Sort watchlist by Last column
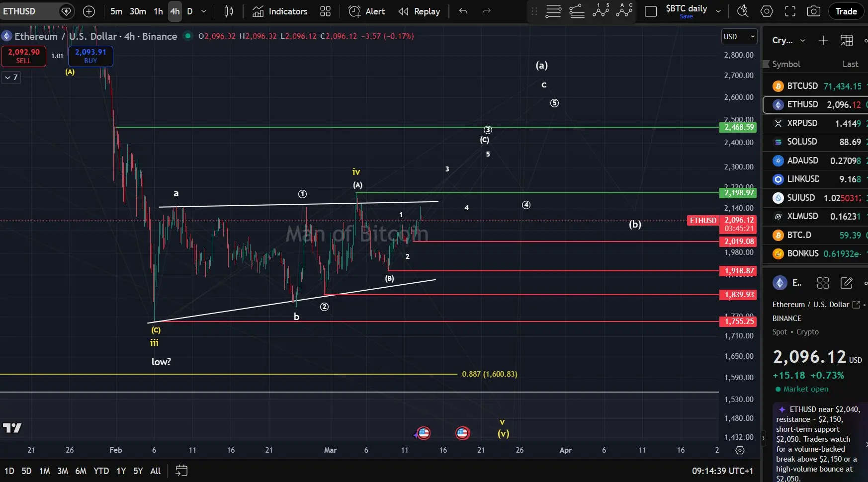868x482 pixels. pyautogui.click(x=851, y=64)
